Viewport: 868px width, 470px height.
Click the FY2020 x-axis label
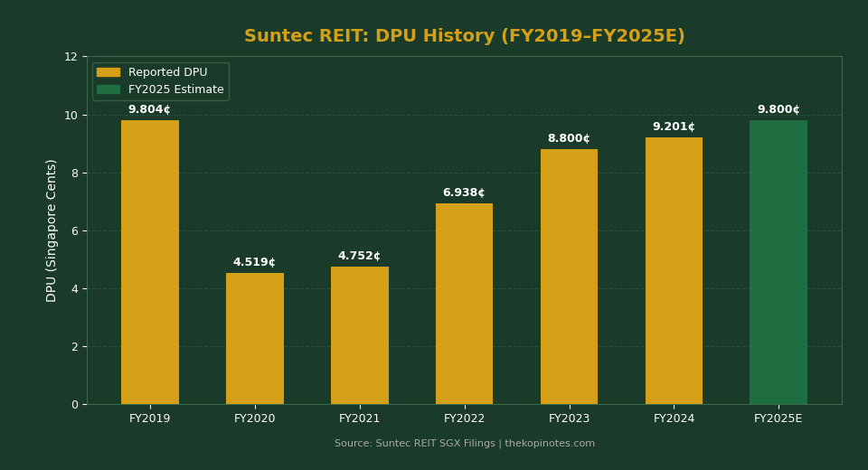pos(255,418)
